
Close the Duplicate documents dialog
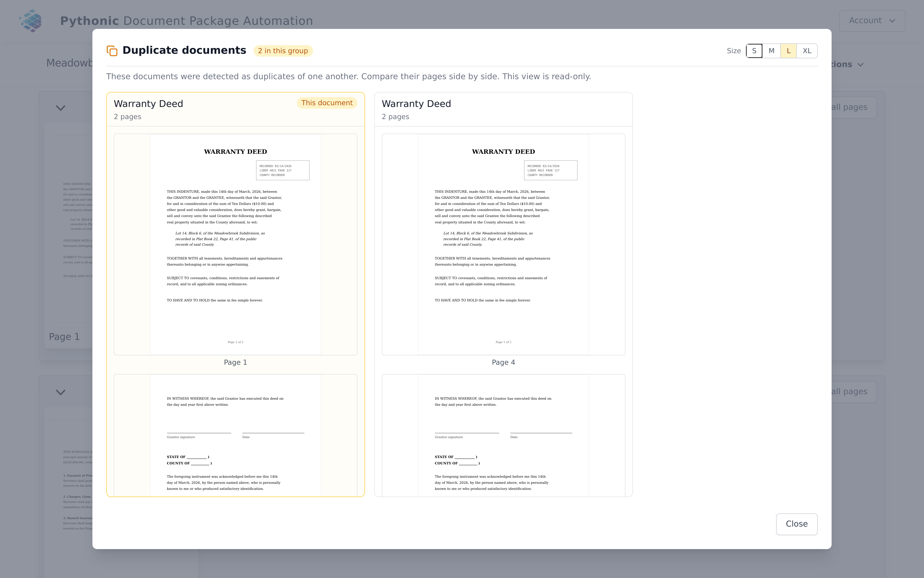(x=796, y=524)
